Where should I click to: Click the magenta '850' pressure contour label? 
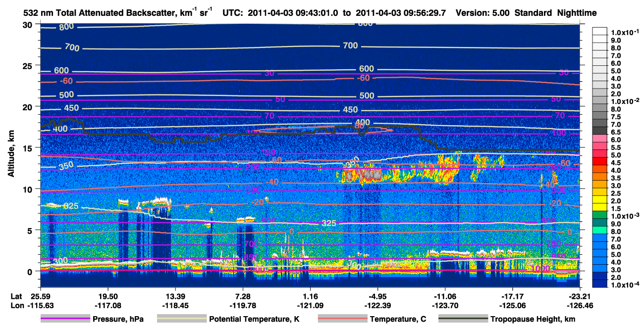point(252,258)
